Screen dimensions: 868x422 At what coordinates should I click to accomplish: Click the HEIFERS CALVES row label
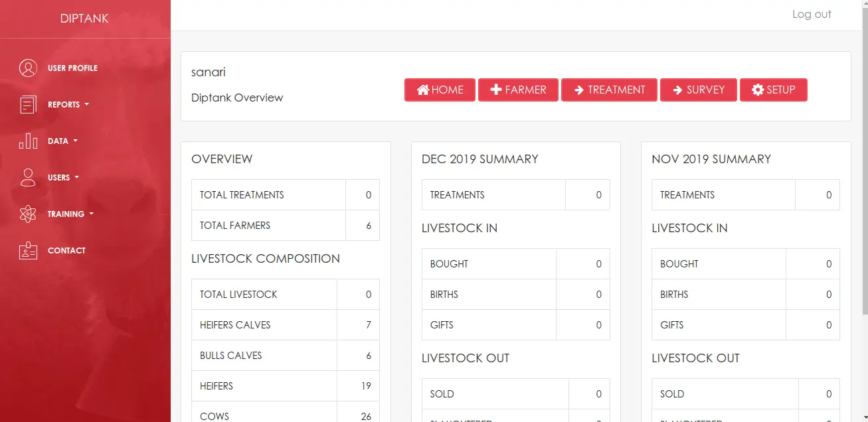click(235, 325)
